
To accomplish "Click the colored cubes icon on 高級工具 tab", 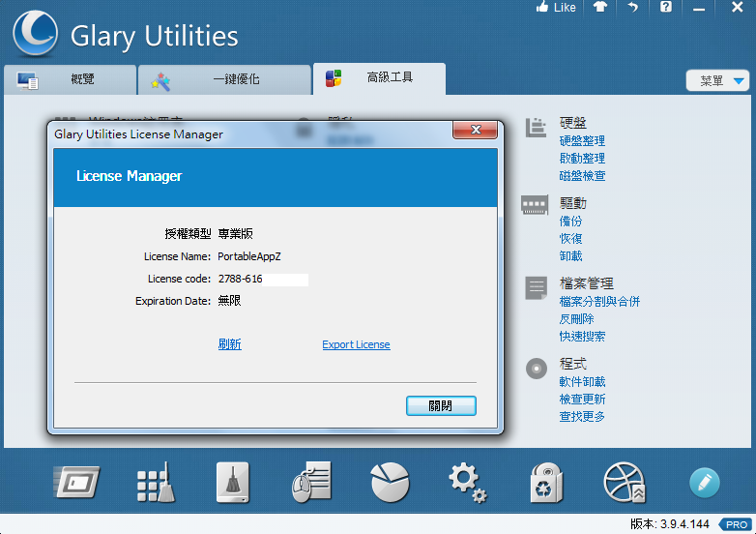I will pos(334,78).
